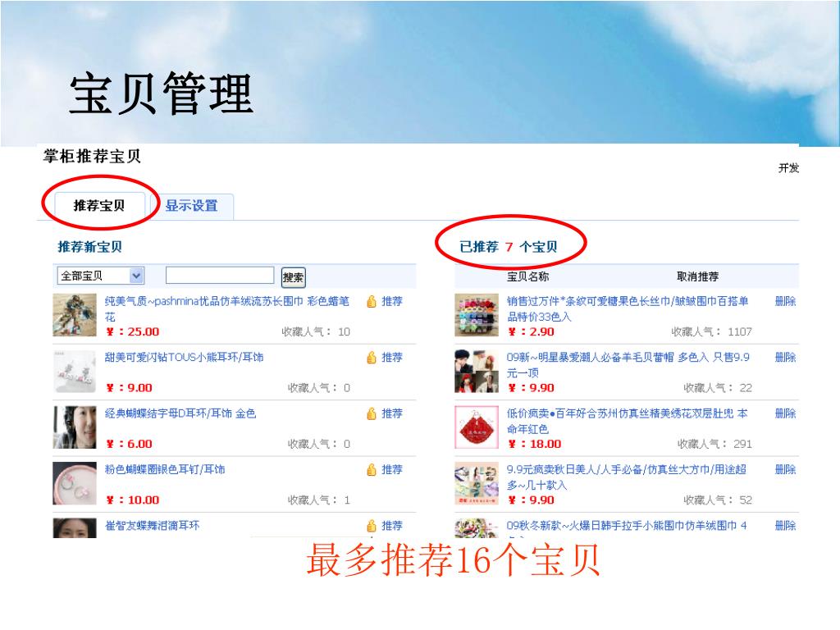The image size is (840, 630).
Task: Click thumbs-up icon for butterfly letter D earrings
Action: pos(372,413)
